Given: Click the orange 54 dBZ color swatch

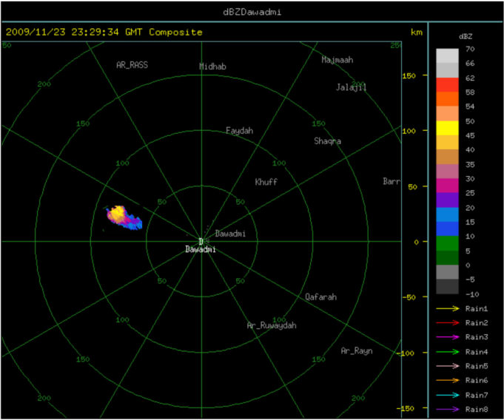Looking at the screenshot, I should click(x=447, y=99).
